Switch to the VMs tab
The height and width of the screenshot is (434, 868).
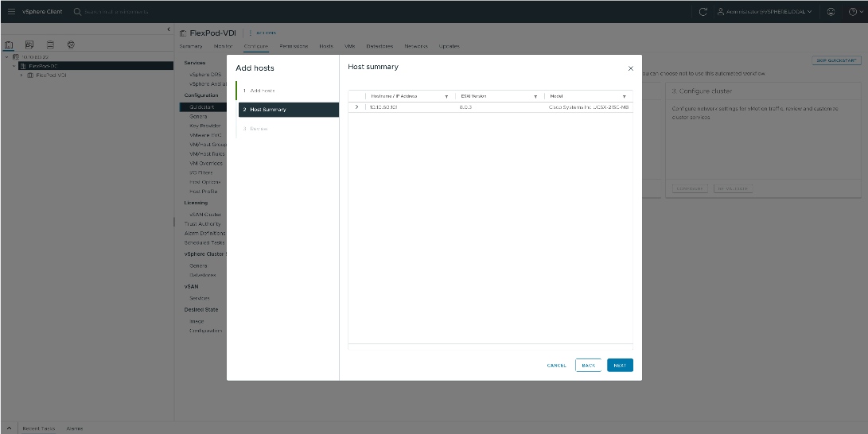pos(349,46)
